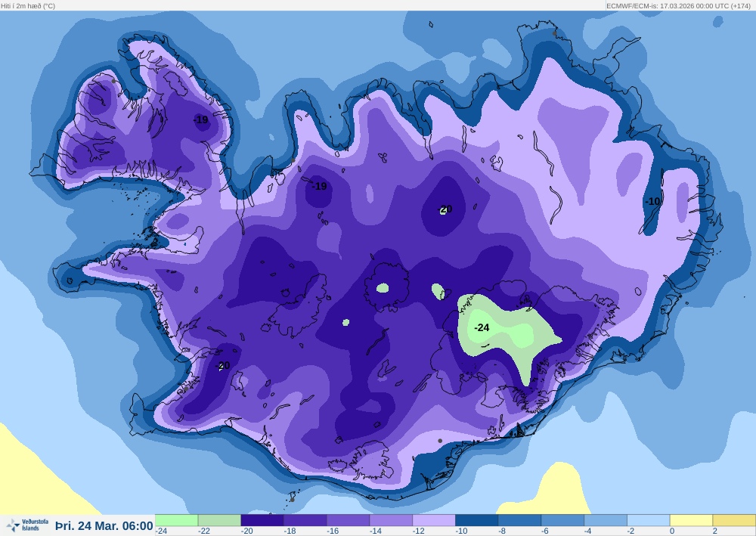Viewport: 756px width, 536px height.
Task: Click the Veðurstofa Íslands logo
Action: point(26,525)
